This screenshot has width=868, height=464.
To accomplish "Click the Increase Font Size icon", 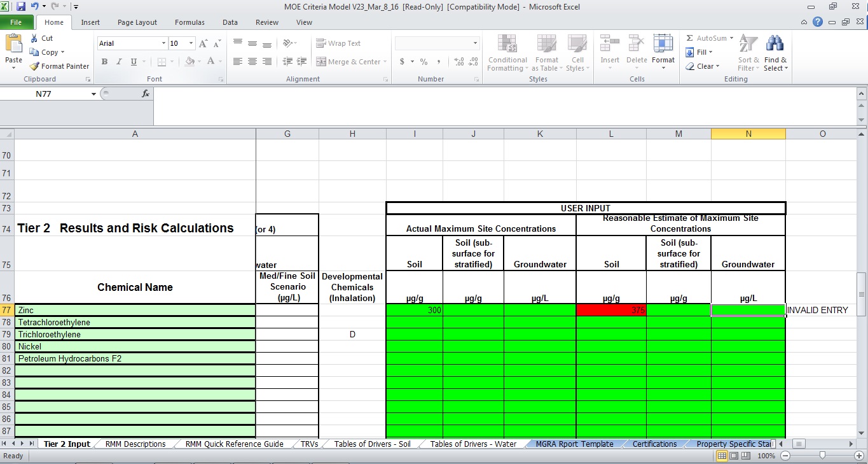I will click(x=203, y=43).
